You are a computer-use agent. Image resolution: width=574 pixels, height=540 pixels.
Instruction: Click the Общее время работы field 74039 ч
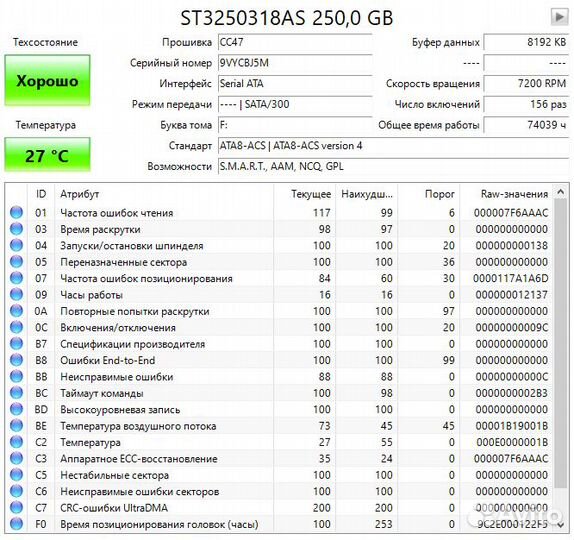pos(526,125)
